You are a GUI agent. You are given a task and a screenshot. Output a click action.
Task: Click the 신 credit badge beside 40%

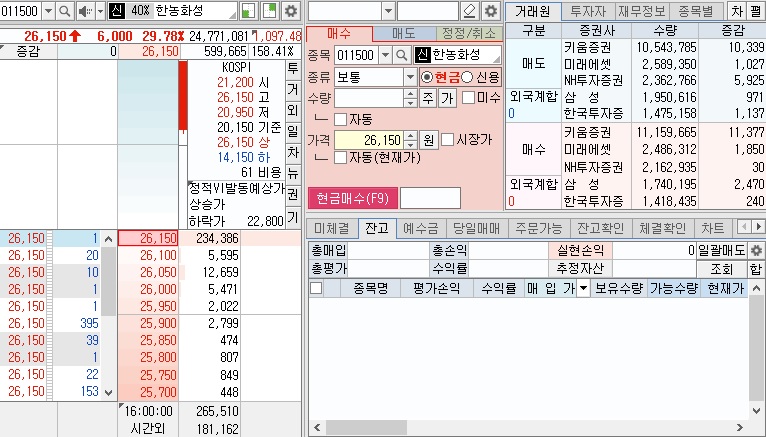coord(116,11)
